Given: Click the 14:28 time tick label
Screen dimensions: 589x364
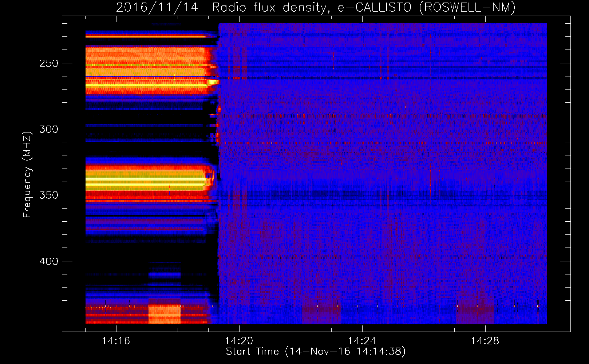Looking at the screenshot, I should point(485,341).
